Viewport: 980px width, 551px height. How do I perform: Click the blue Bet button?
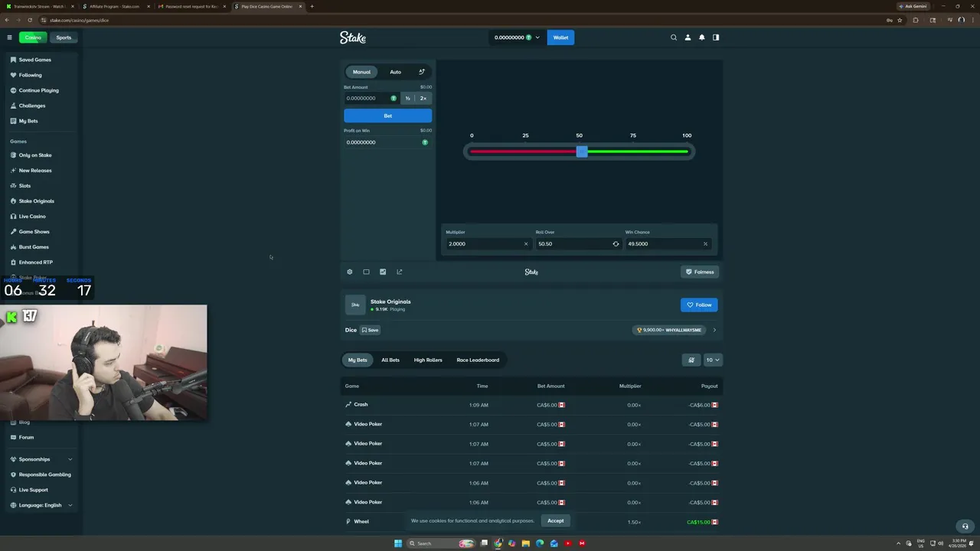[x=387, y=116]
